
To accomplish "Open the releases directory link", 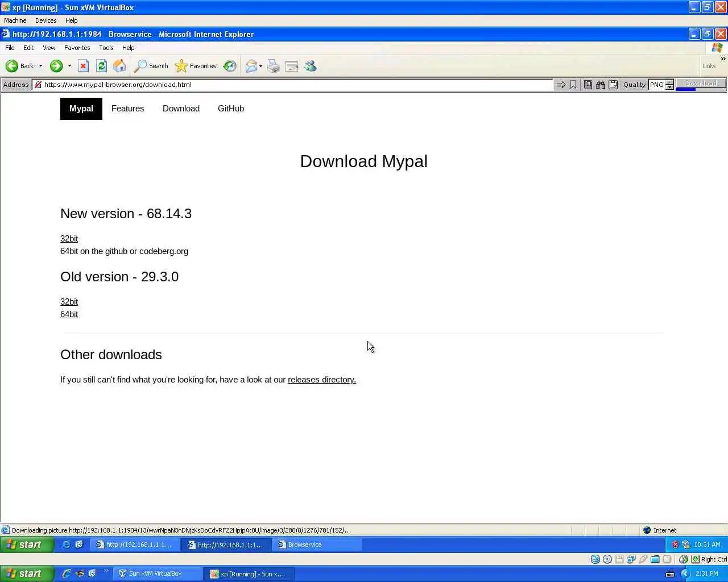I will 322,380.
